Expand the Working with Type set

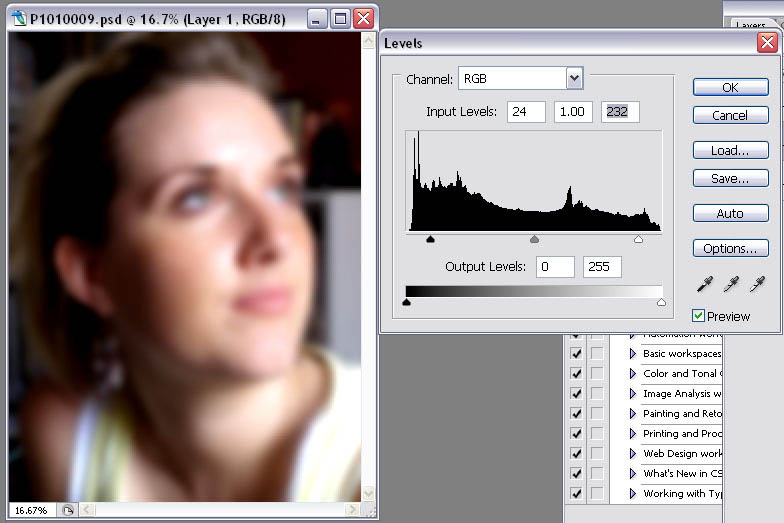tap(632, 494)
